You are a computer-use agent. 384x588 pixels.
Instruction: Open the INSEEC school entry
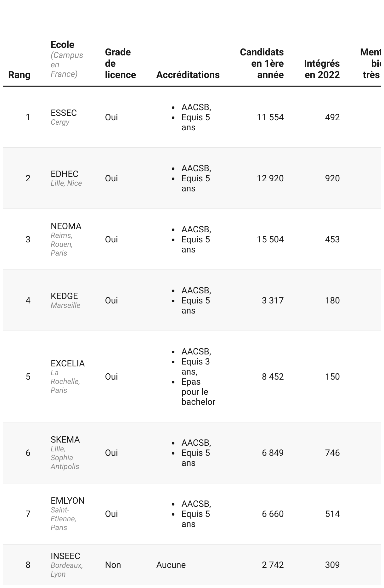click(65, 556)
